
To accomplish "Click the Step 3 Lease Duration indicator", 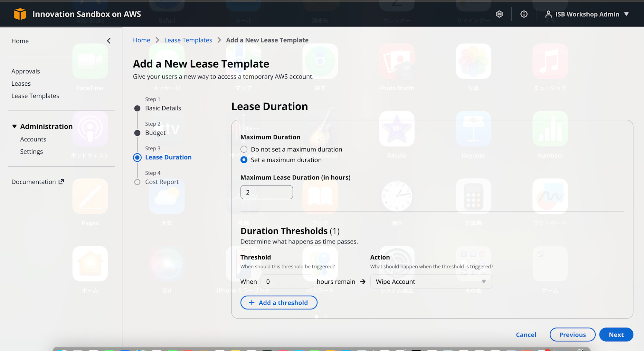I will click(x=137, y=157).
